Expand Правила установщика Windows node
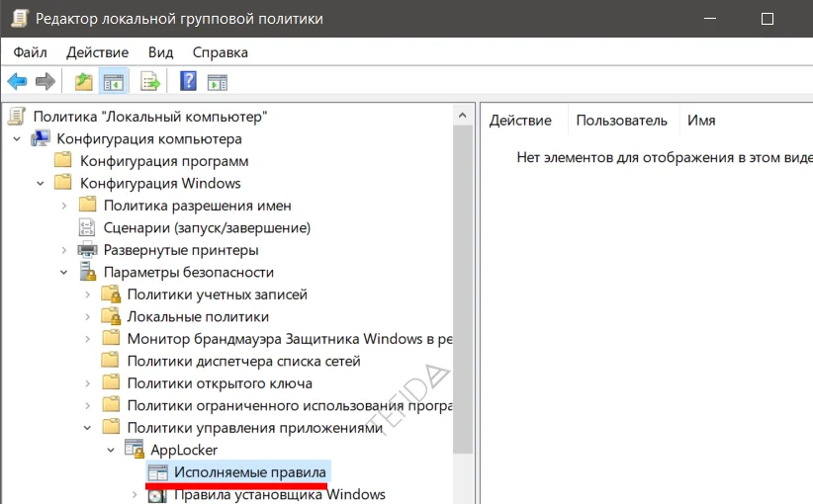 135,495
